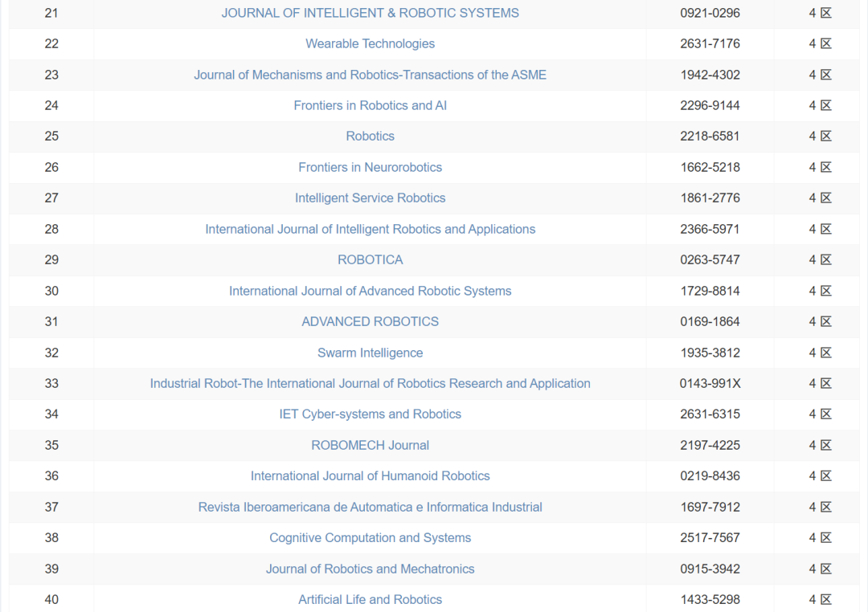Click row number 33 cell
This screenshot has width=868, height=612.
point(51,383)
